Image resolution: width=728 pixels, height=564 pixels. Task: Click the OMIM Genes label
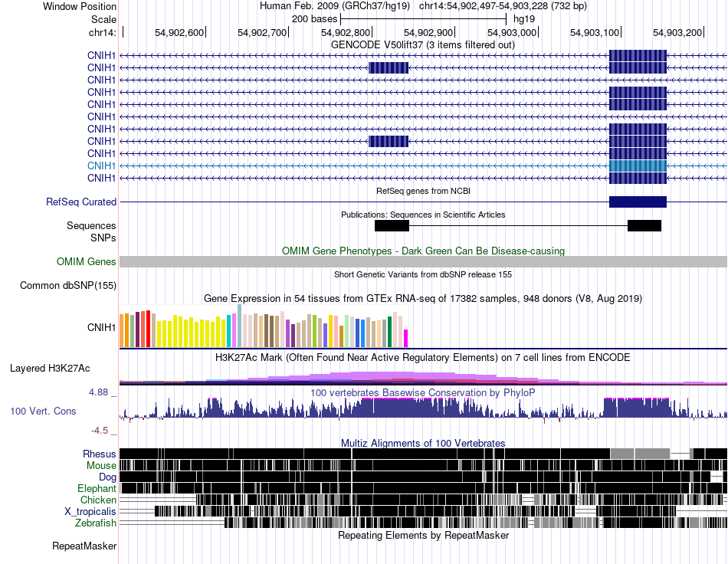86,262
